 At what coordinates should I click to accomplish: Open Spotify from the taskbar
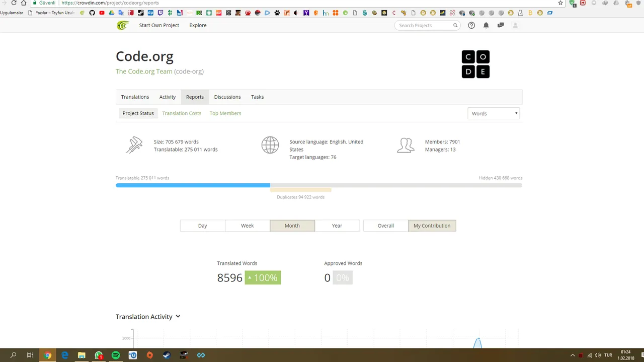click(116, 355)
